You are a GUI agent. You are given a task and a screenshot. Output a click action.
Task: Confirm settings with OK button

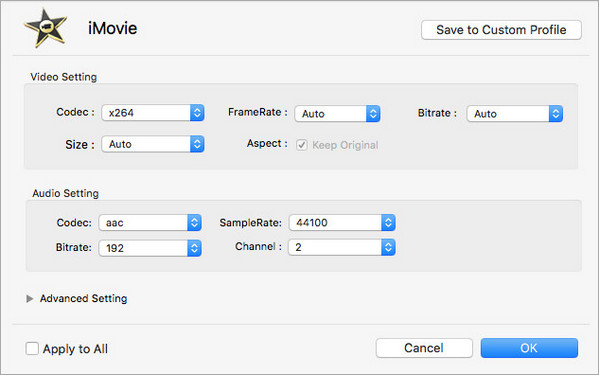click(x=529, y=348)
